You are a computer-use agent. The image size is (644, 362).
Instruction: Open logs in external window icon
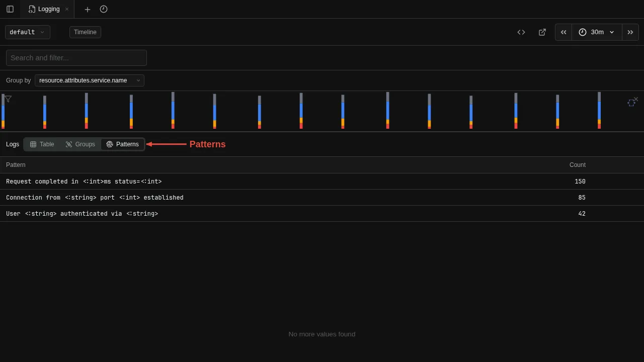542,32
